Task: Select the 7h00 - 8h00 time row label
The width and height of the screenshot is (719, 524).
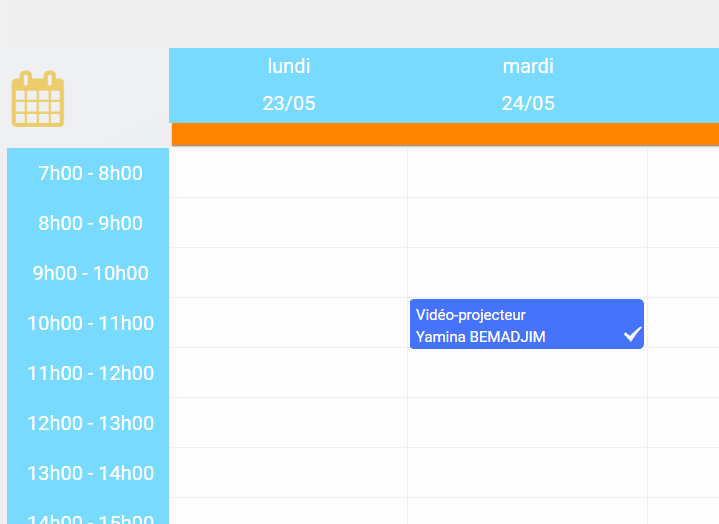Action: tap(90, 174)
